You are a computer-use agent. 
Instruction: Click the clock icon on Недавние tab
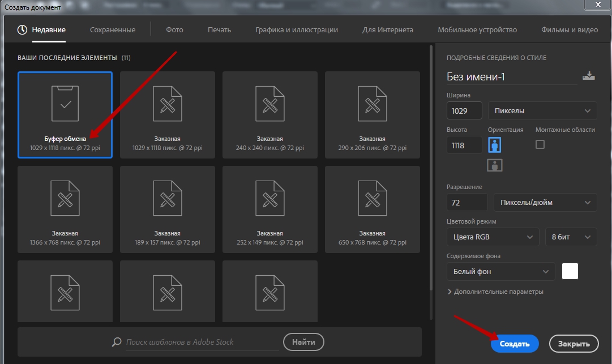pos(22,29)
